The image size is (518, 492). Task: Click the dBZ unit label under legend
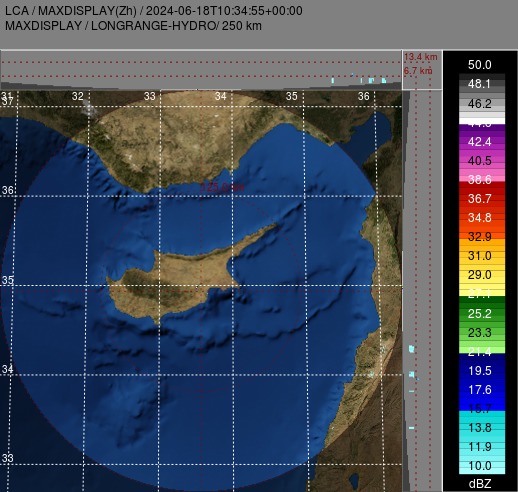coord(480,484)
